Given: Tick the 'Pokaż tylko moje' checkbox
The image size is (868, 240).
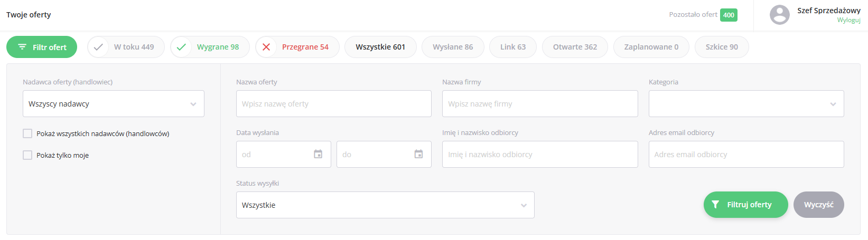Looking at the screenshot, I should [27, 155].
